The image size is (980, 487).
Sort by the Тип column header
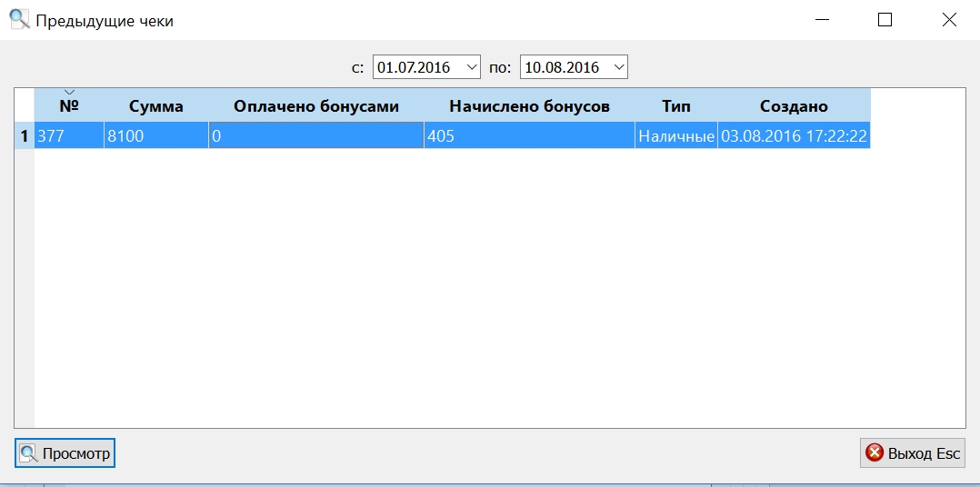pyautogui.click(x=676, y=106)
